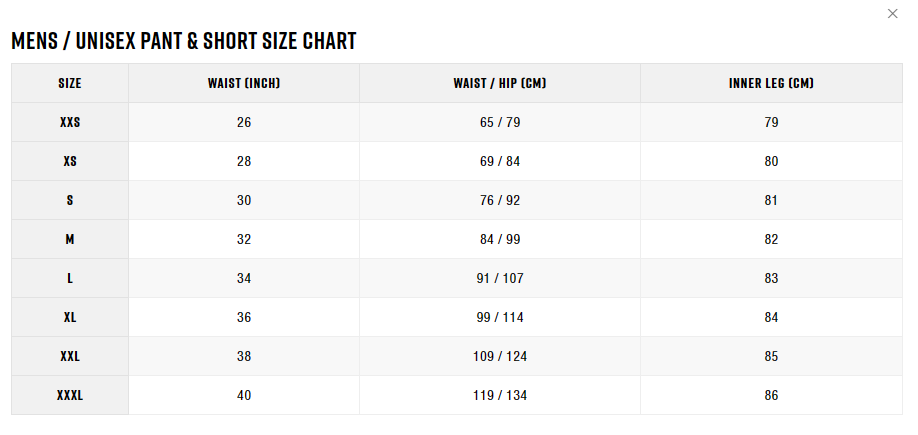Click the 40 inch waist value
Screen dimensions: 918x435
244,395
